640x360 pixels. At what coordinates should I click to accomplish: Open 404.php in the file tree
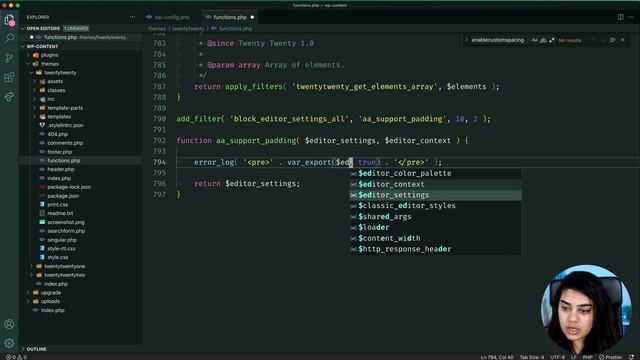coord(58,134)
